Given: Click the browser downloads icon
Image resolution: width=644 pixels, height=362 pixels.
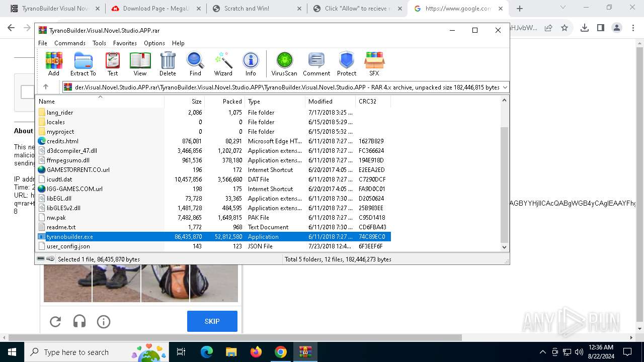Looking at the screenshot, I should [585, 28].
